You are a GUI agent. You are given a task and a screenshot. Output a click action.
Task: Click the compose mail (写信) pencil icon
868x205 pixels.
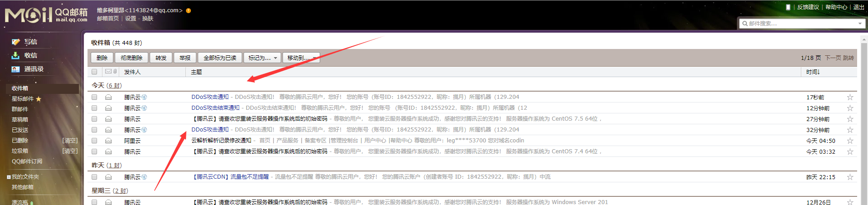(x=15, y=42)
